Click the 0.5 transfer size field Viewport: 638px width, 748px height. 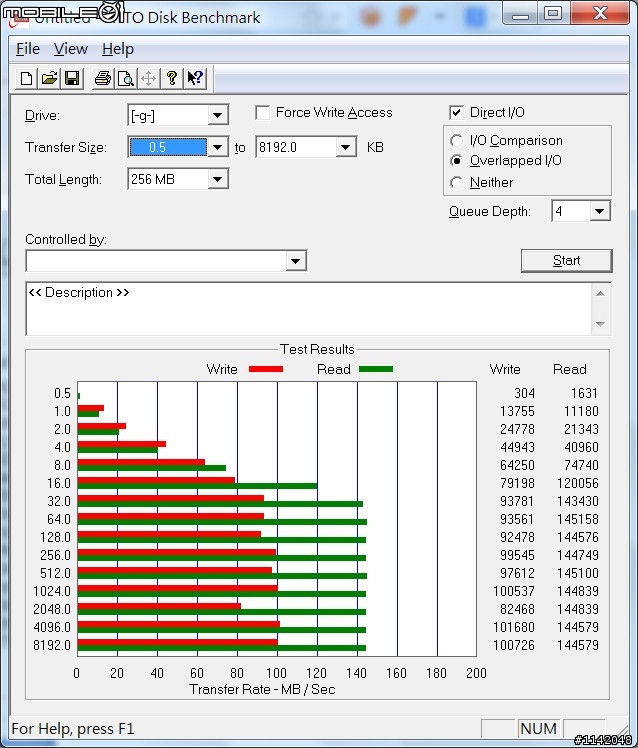tap(168, 147)
